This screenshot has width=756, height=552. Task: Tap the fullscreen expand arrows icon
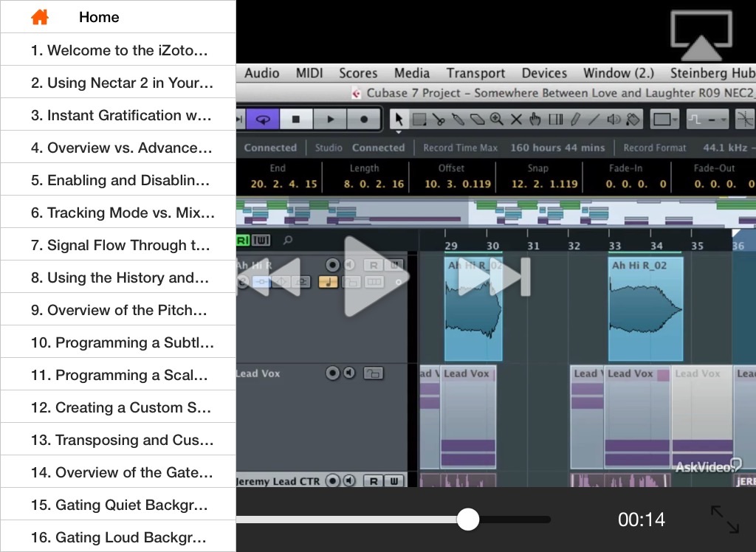(725, 520)
